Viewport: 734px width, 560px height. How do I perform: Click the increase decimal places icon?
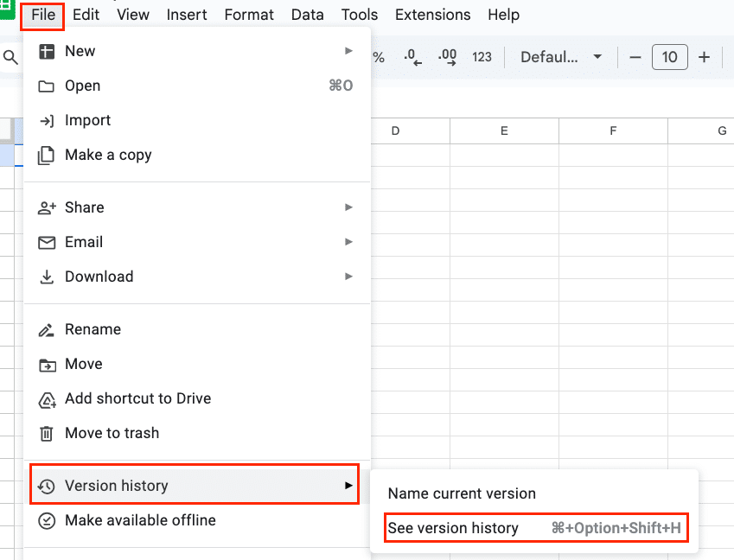(448, 57)
